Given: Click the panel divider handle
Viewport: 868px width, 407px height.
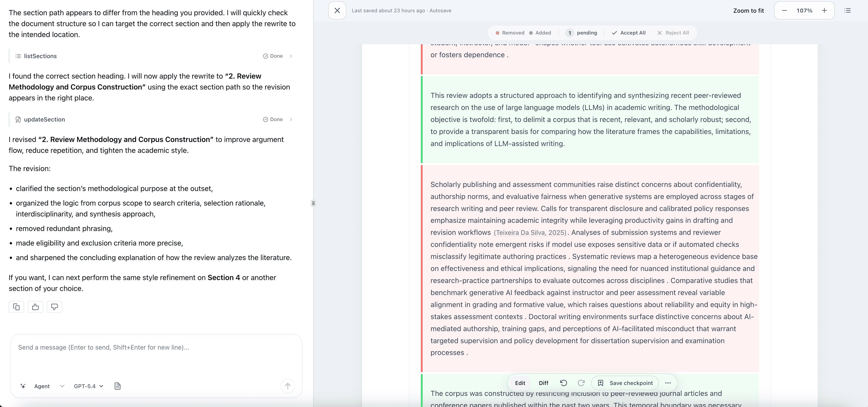Looking at the screenshot, I should pos(313,203).
